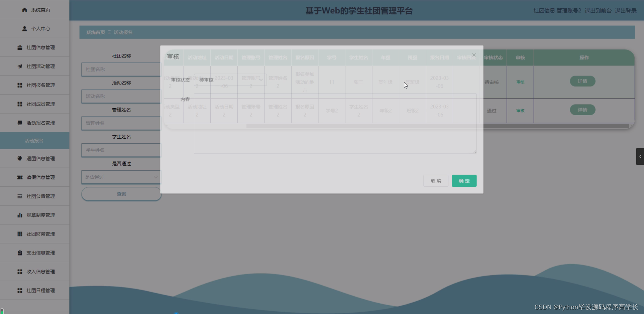Viewport: 644px width, 314px height.
Task: Collapse the right-edge panel chevron
Action: tap(640, 156)
